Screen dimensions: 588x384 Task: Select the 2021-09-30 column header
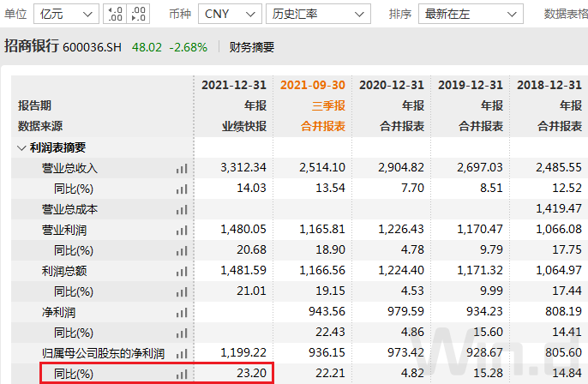(313, 85)
